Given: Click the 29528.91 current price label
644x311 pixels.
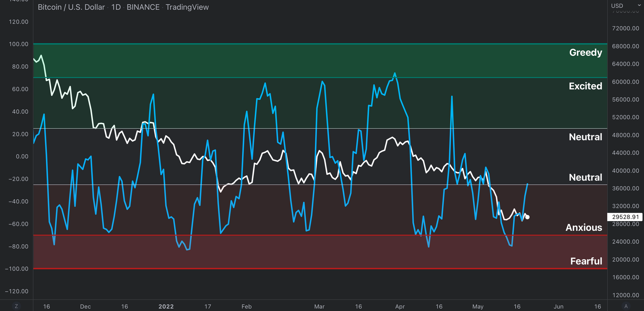Looking at the screenshot, I should [625, 217].
